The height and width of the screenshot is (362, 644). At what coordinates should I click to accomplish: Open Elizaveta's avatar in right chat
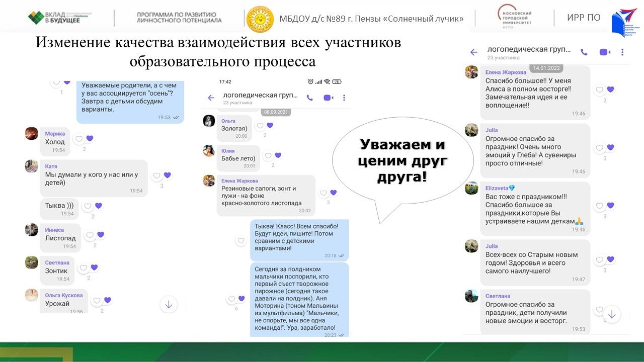[x=471, y=188]
